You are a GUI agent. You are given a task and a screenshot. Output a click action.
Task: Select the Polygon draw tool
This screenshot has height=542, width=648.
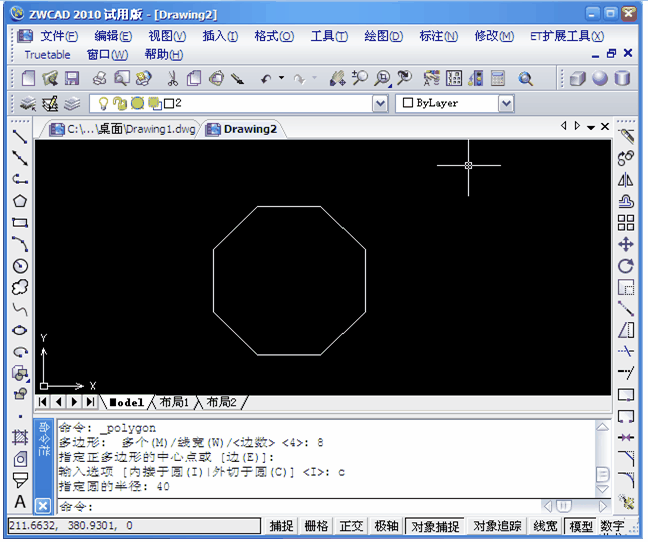pyautogui.click(x=20, y=201)
